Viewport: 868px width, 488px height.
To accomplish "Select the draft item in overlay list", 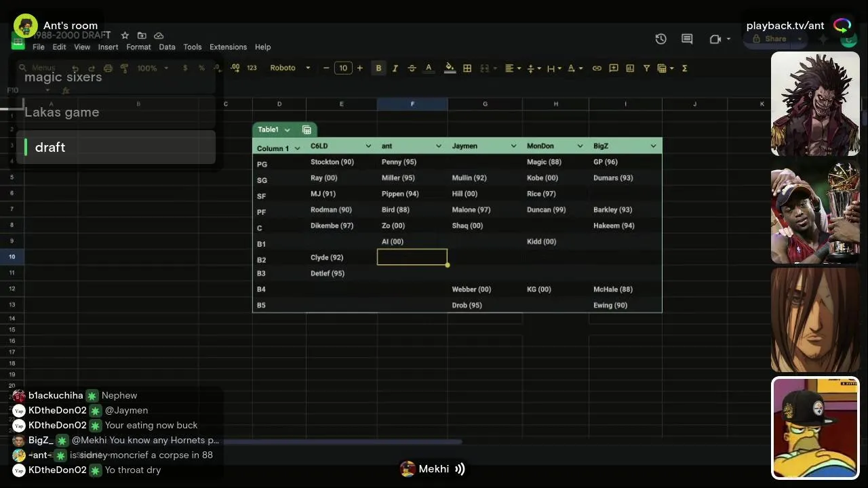I will 115,147.
